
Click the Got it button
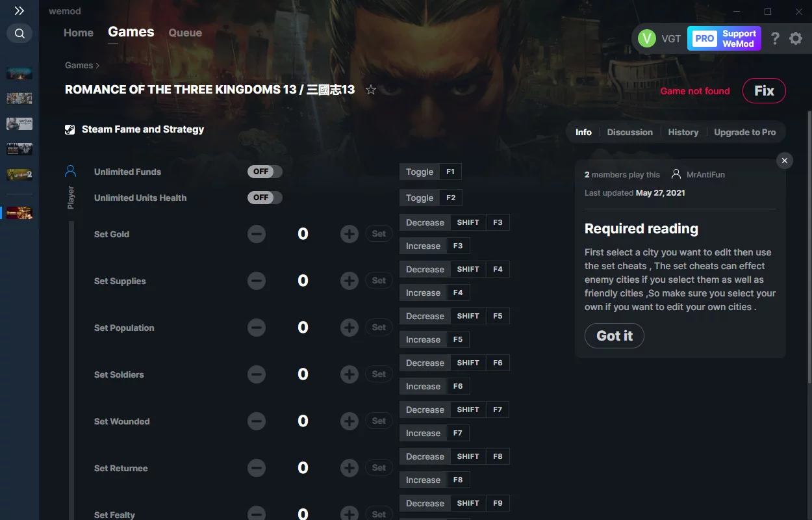tap(615, 335)
